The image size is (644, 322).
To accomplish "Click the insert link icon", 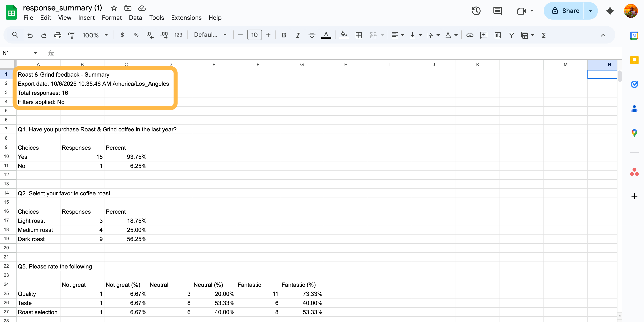I will click(470, 35).
